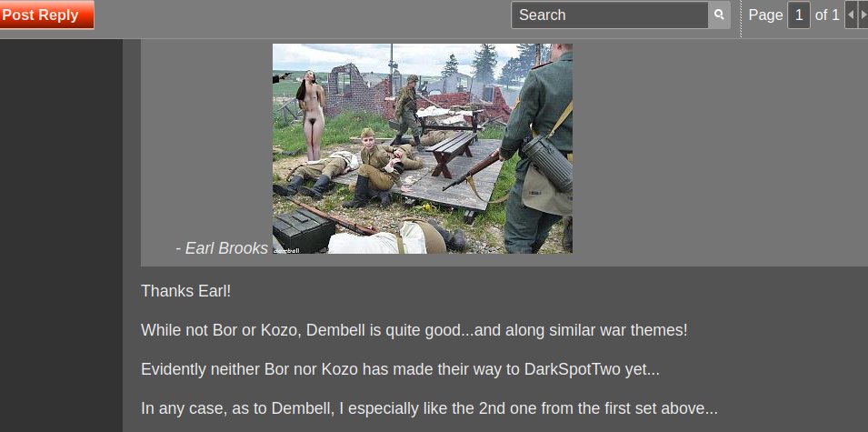The height and width of the screenshot is (432, 868).
Task: Click the sentence starting "In any case"
Action: tap(429, 408)
